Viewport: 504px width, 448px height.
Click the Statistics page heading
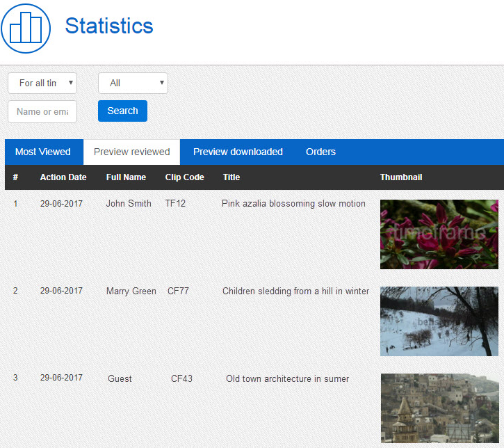(x=109, y=26)
